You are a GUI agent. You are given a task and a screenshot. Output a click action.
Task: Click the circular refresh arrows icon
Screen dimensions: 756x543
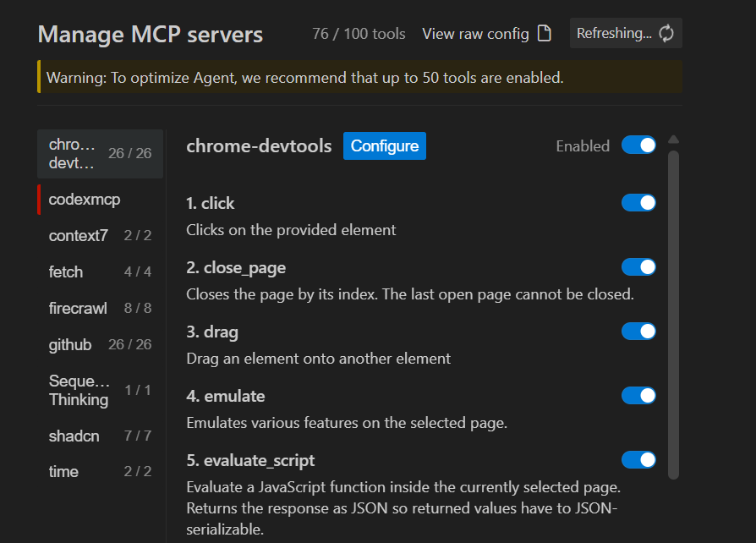(666, 33)
